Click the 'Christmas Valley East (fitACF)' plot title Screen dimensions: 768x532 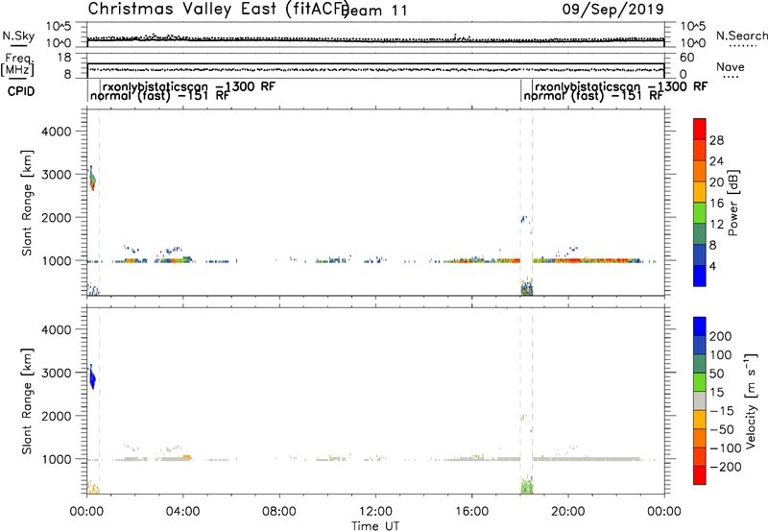point(219,9)
